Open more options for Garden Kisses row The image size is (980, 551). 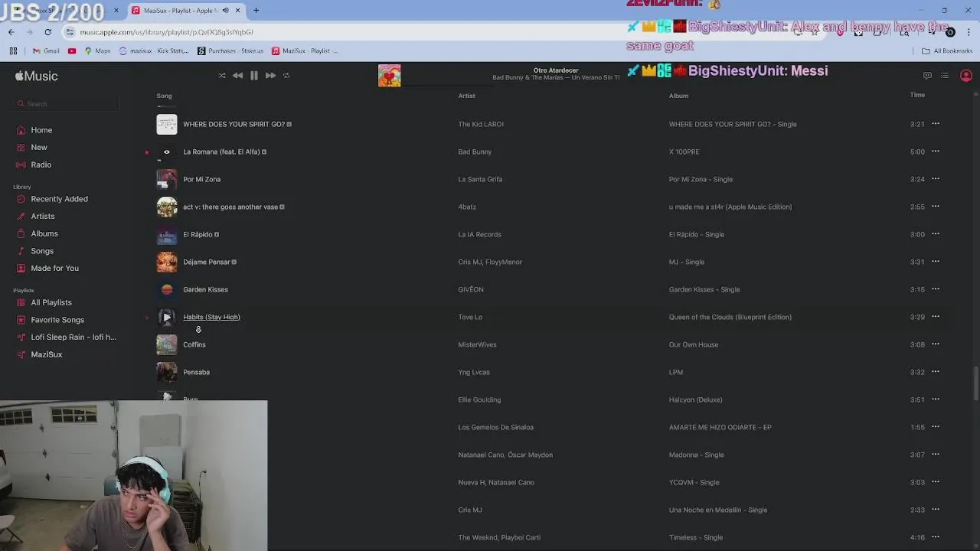pyautogui.click(x=936, y=289)
